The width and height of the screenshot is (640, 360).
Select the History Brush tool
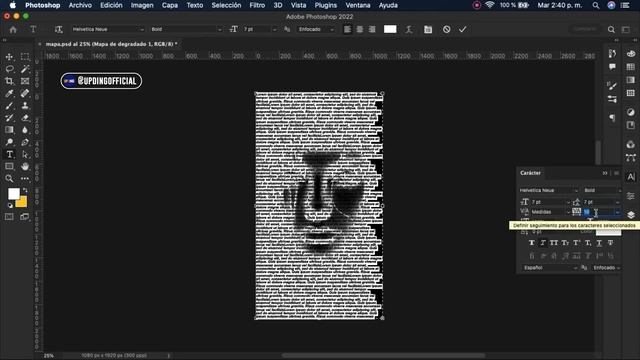pyautogui.click(x=9, y=118)
